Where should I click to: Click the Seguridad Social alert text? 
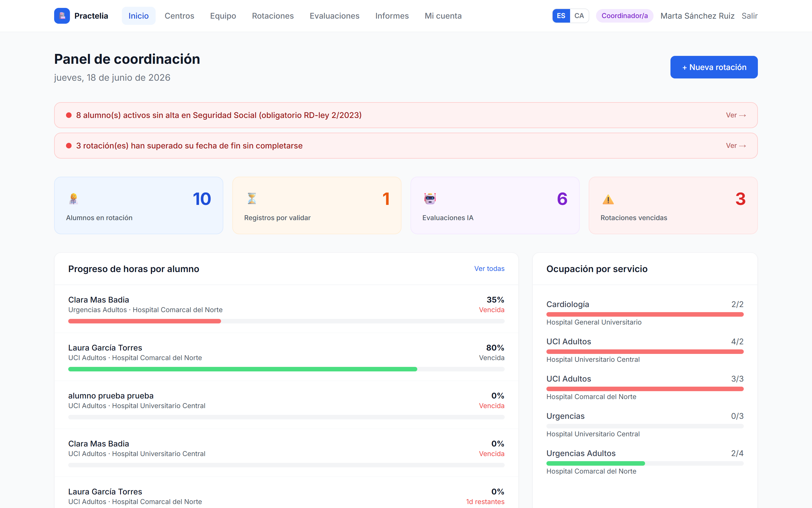pyautogui.click(x=219, y=115)
